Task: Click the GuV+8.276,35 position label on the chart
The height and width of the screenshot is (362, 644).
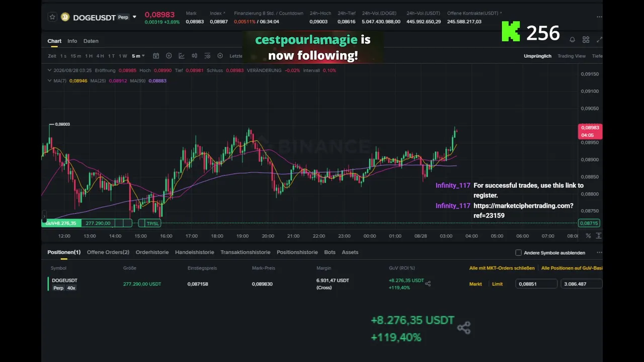Action: tap(60, 223)
